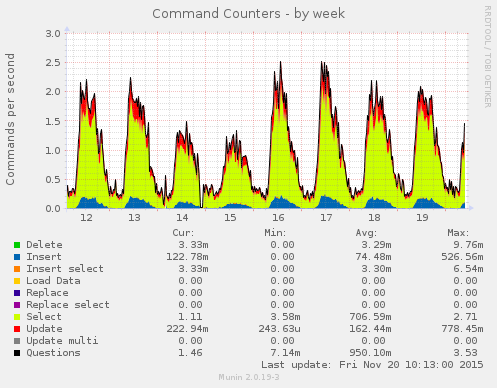Click Insert current value 122.78m
Image resolution: width=497 pixels, height=388 pixels.
click(187, 257)
